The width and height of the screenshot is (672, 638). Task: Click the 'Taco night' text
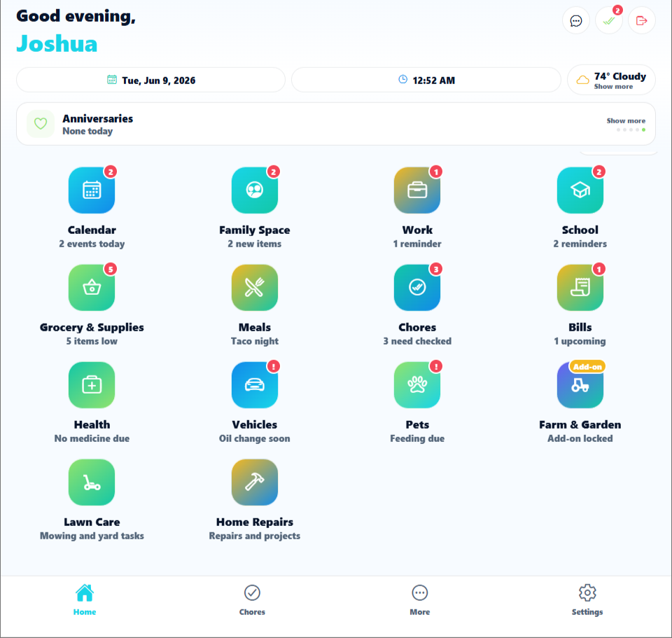(x=255, y=341)
